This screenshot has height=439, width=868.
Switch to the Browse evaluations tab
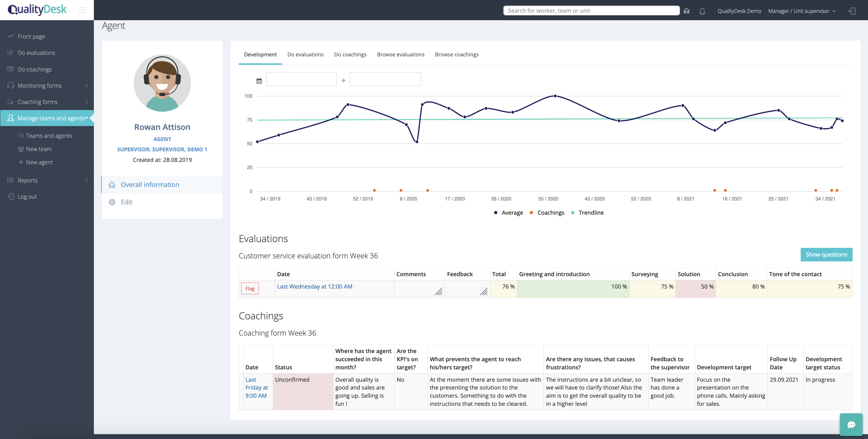[x=400, y=55]
